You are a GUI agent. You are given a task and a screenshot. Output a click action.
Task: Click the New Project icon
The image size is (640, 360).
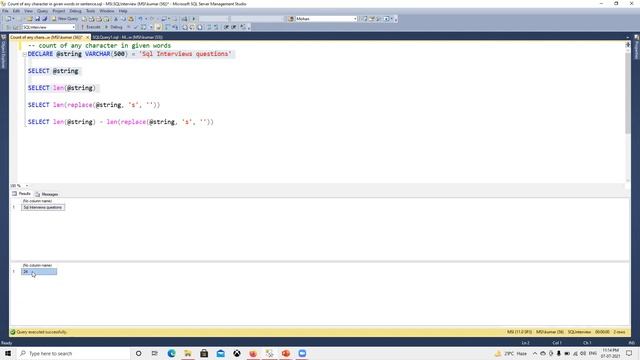click(9, 19)
